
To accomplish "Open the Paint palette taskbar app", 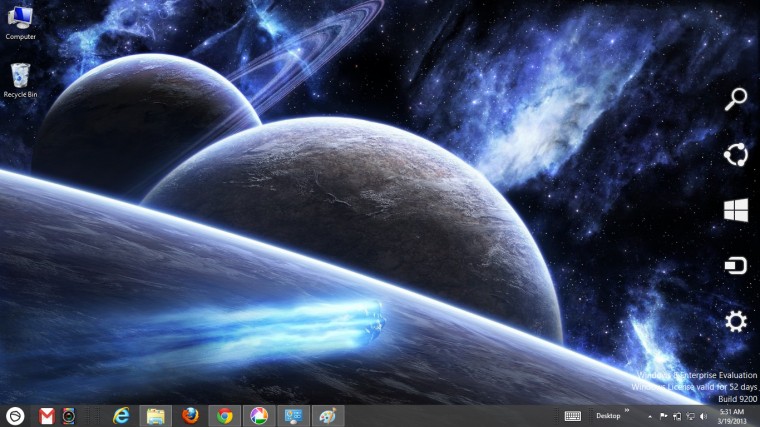I will click(328, 416).
